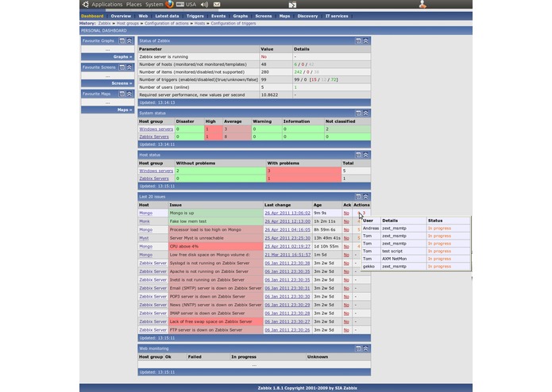Click the Ack 'No' link for Fake low mem test
552x392 pixels.
click(x=346, y=221)
